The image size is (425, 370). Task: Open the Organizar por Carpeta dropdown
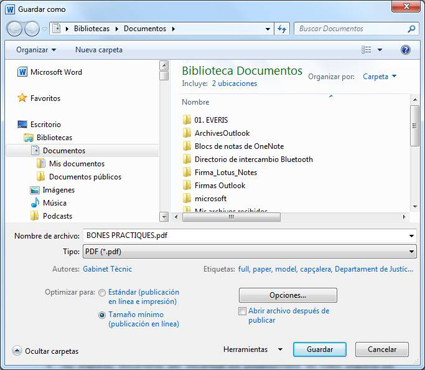pos(380,76)
